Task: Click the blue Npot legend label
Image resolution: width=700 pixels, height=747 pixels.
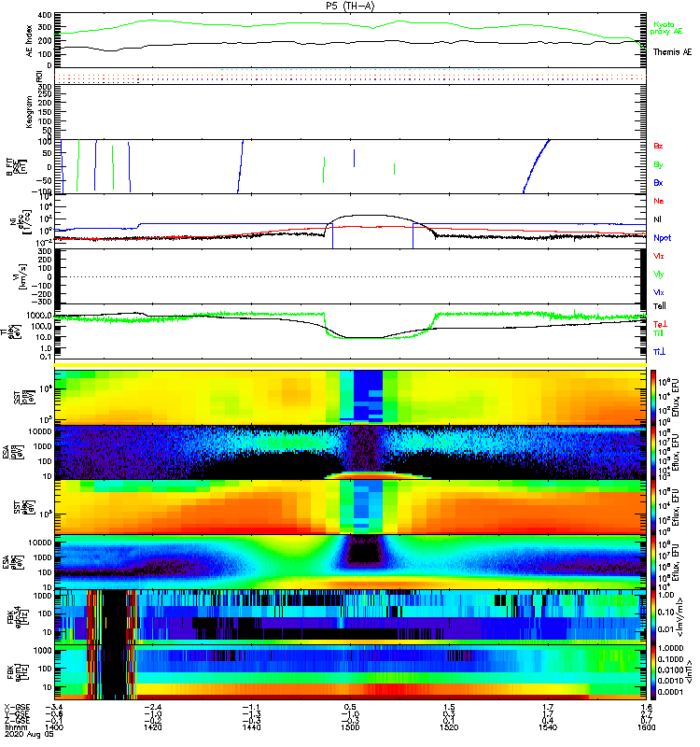Action: coord(663,237)
